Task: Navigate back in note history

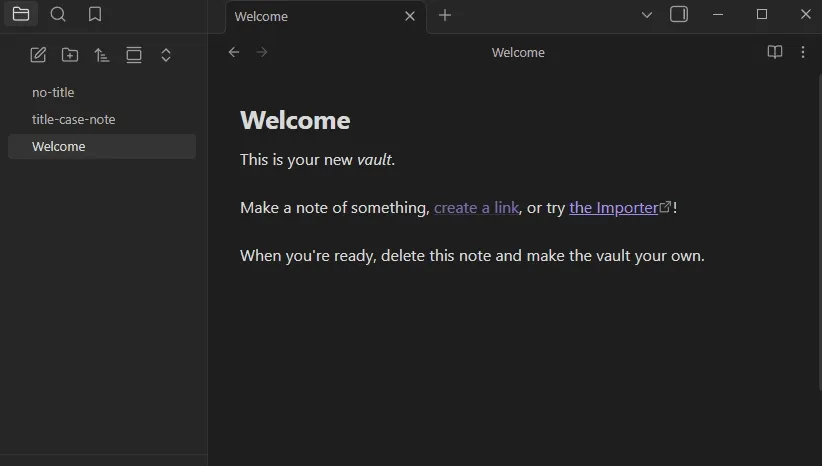Action: (234, 52)
